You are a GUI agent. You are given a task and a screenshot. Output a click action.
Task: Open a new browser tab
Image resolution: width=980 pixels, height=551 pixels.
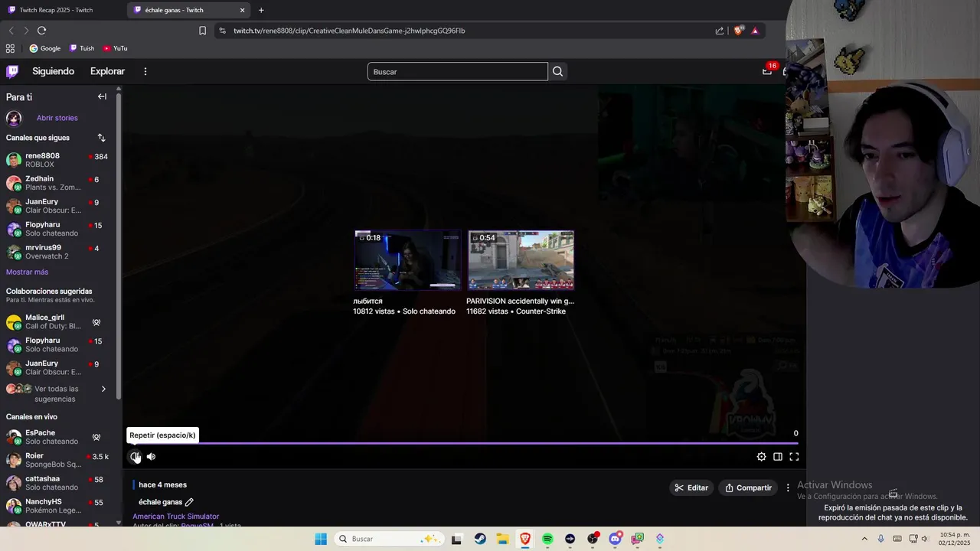[261, 10]
